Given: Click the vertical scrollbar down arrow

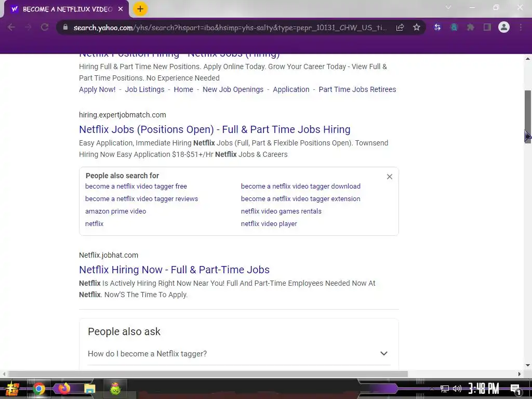Looking at the screenshot, I should (x=528, y=365).
